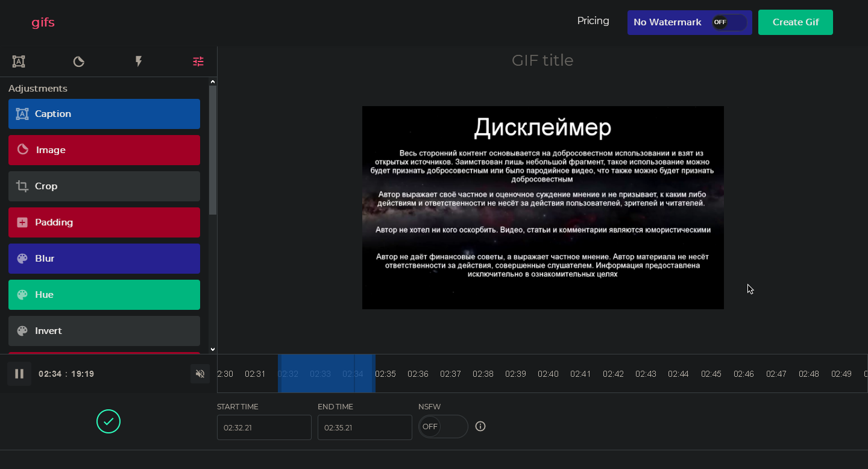868x469 pixels.
Task: Add an Image overlay
Action: coord(104,150)
